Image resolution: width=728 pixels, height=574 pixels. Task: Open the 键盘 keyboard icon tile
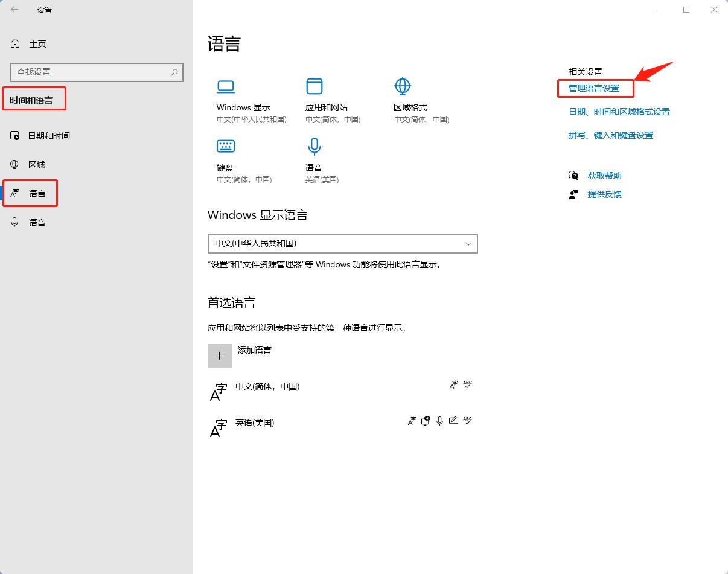click(x=226, y=146)
